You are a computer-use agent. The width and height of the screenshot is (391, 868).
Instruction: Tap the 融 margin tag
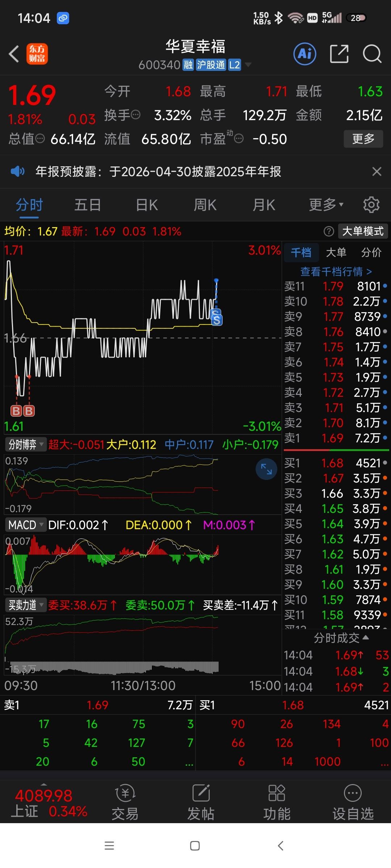click(188, 65)
